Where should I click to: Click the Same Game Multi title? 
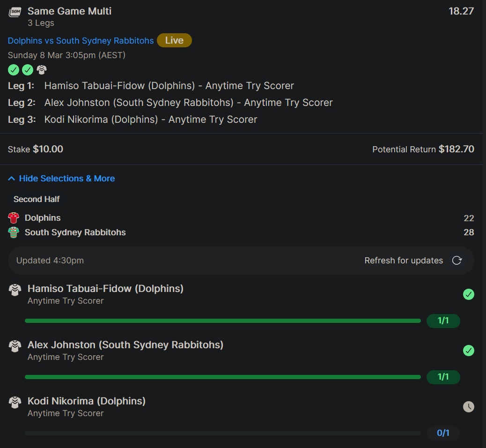click(x=69, y=11)
